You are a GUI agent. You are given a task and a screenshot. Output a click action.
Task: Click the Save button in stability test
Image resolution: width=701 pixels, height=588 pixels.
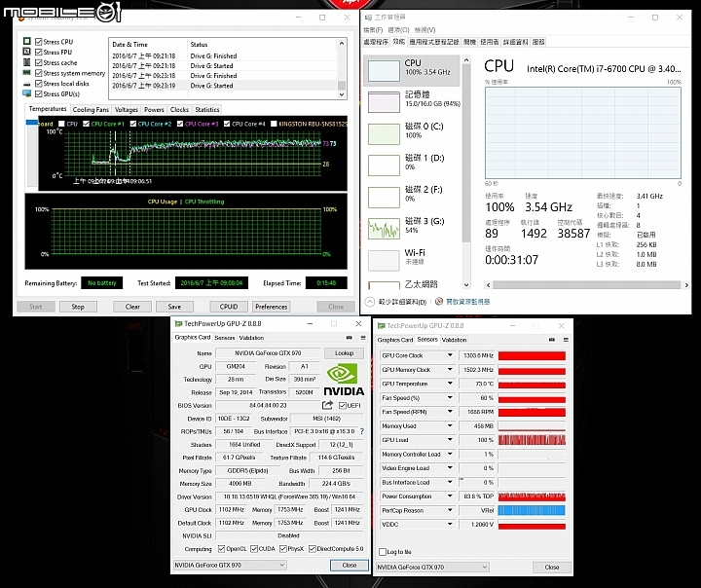(x=174, y=307)
